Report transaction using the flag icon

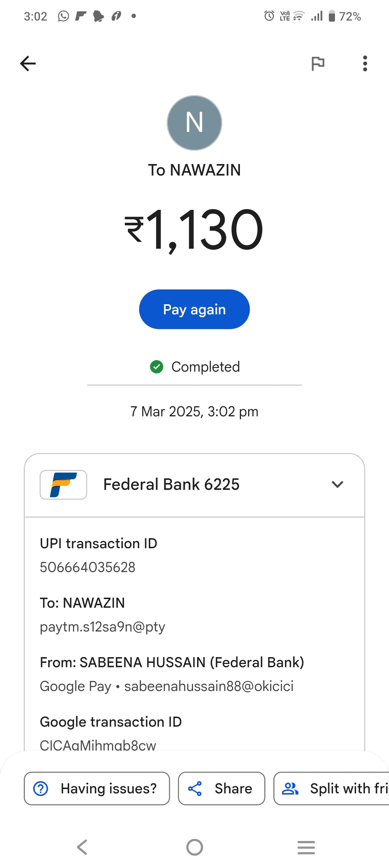coord(318,63)
